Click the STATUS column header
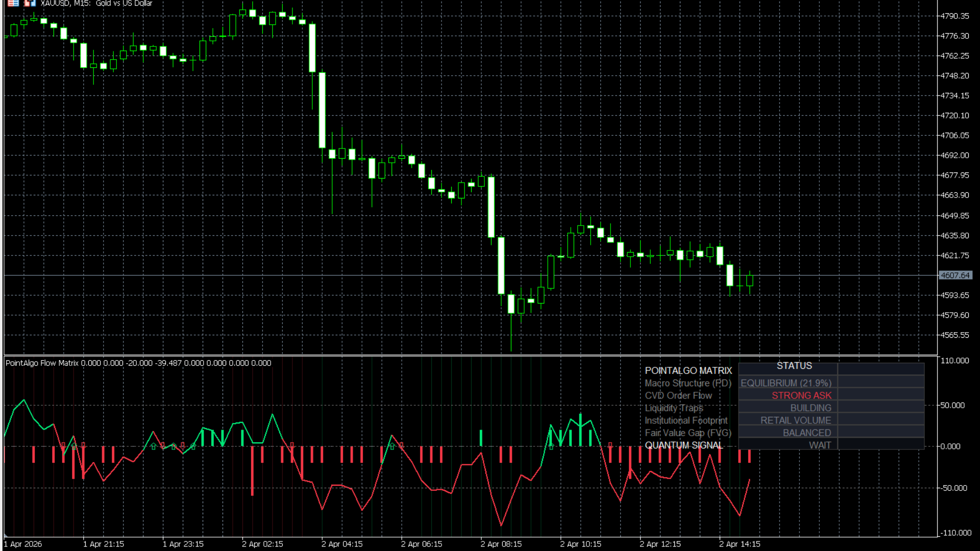Viewport: 980px width, 551px height. pyautogui.click(x=794, y=366)
